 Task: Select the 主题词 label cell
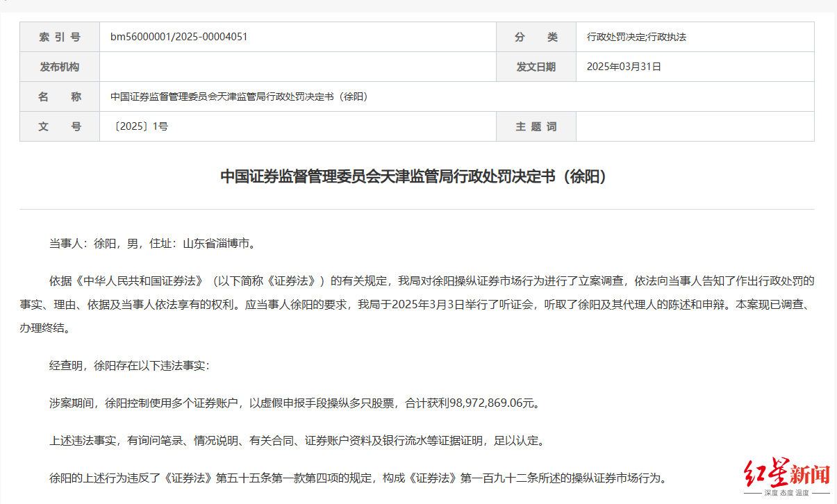coord(536,126)
